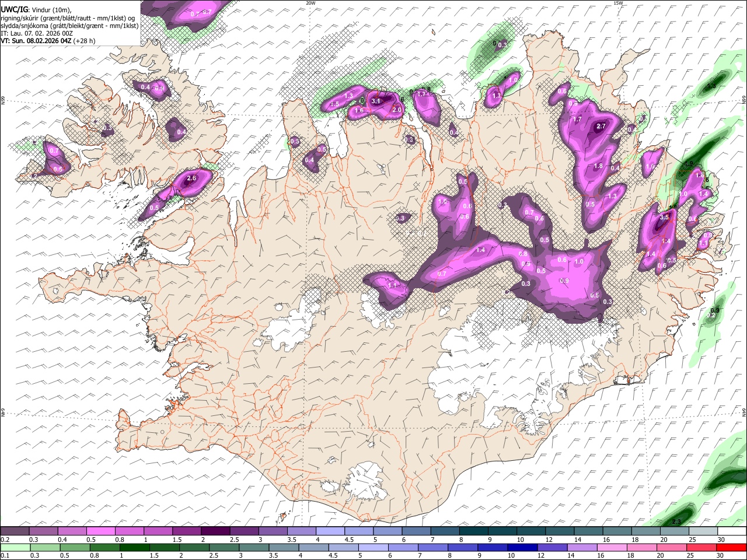Click the "0.2" label under the upper scale
This screenshot has height=560, width=747.
pos(5,540)
